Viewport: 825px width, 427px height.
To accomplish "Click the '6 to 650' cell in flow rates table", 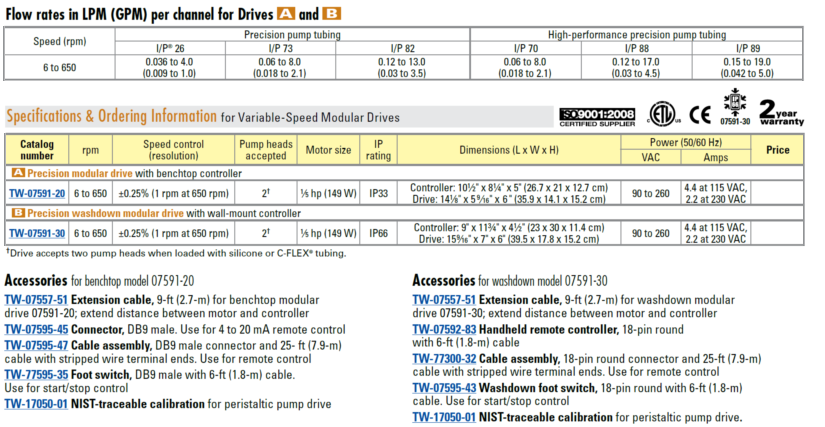I will [x=59, y=68].
